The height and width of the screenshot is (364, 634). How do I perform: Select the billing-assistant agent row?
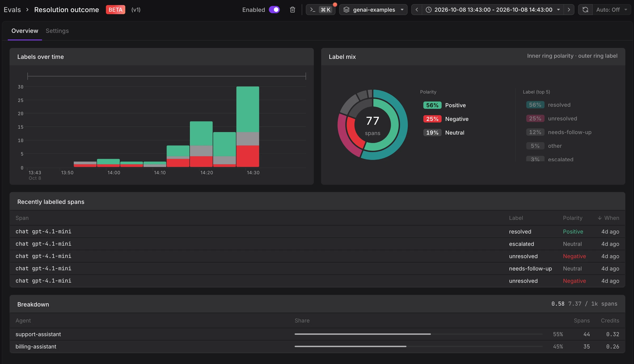tap(317, 347)
